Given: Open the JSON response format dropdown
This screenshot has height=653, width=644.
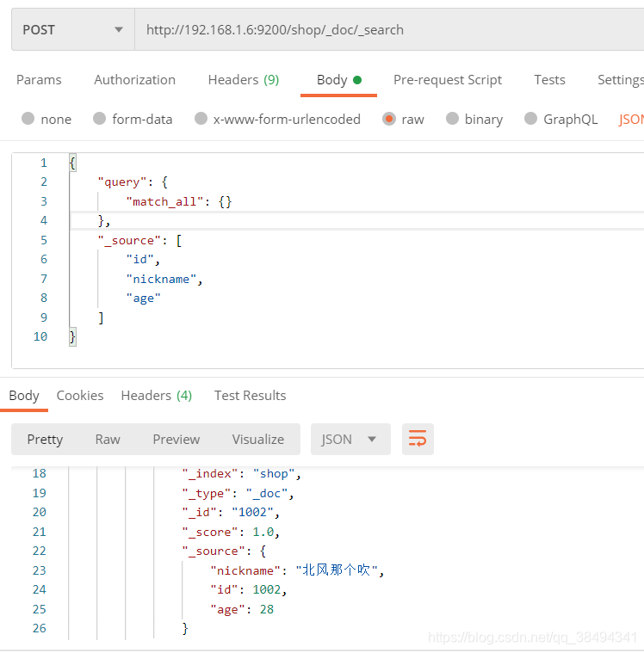Looking at the screenshot, I should click(x=350, y=439).
